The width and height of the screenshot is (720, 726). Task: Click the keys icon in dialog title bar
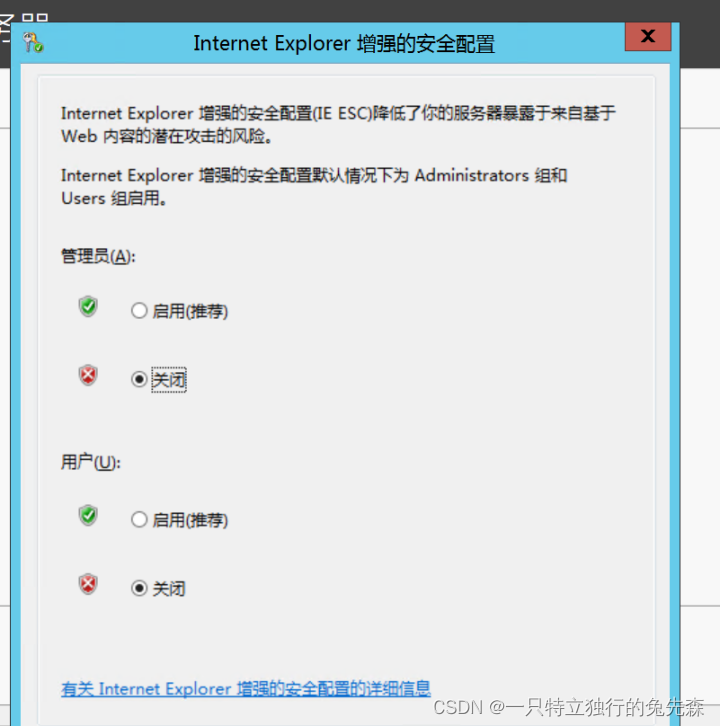pyautogui.click(x=33, y=43)
